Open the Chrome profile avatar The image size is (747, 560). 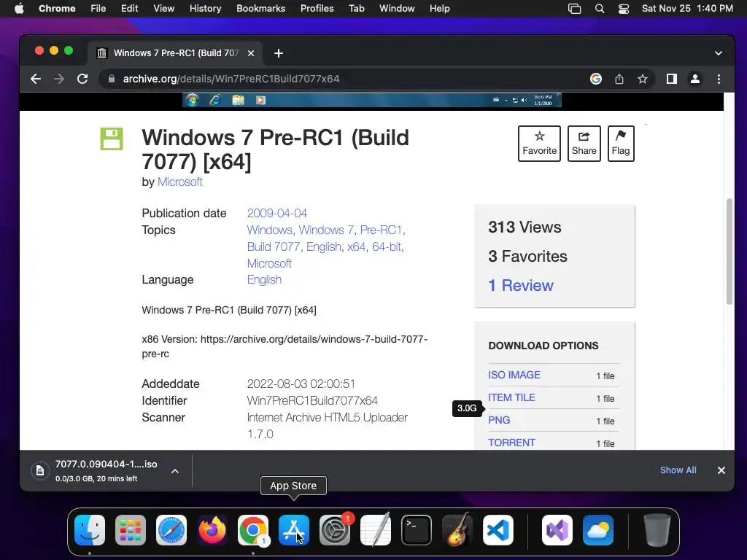695,79
